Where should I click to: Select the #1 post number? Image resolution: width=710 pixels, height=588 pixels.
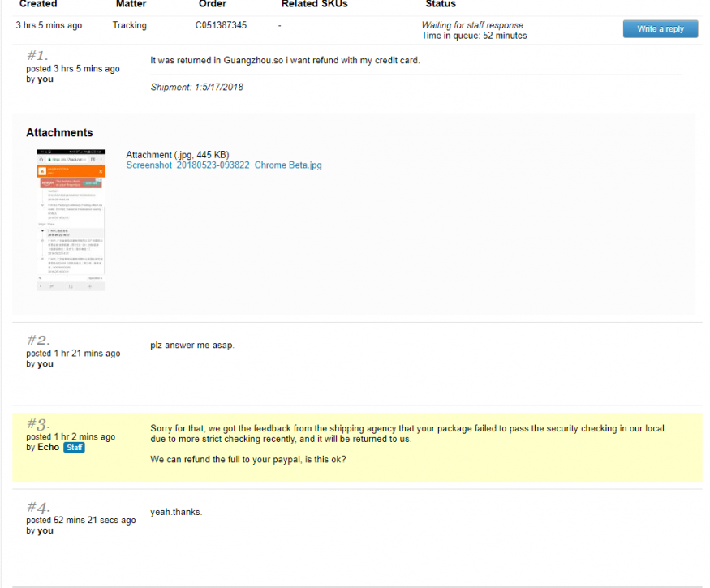click(x=37, y=56)
